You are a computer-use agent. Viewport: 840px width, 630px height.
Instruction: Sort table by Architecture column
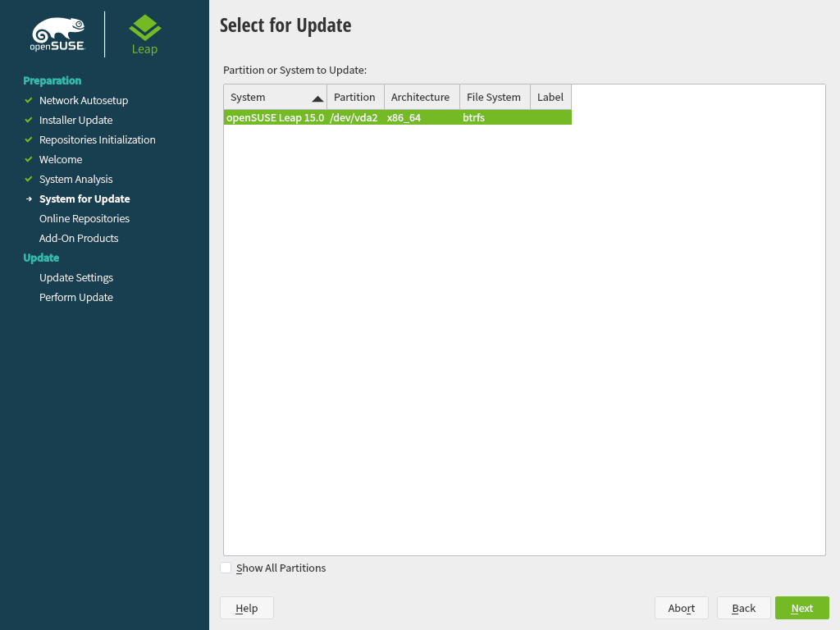pos(421,97)
